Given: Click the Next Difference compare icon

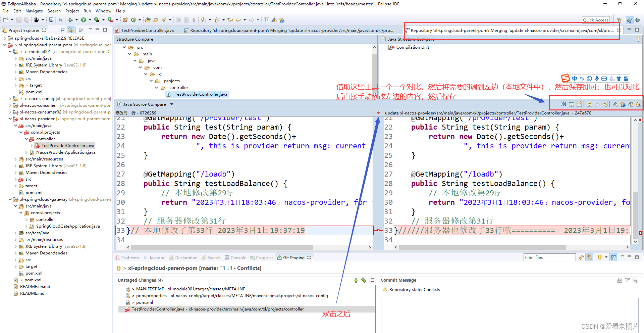Looking at the screenshot, I should tap(615, 104).
